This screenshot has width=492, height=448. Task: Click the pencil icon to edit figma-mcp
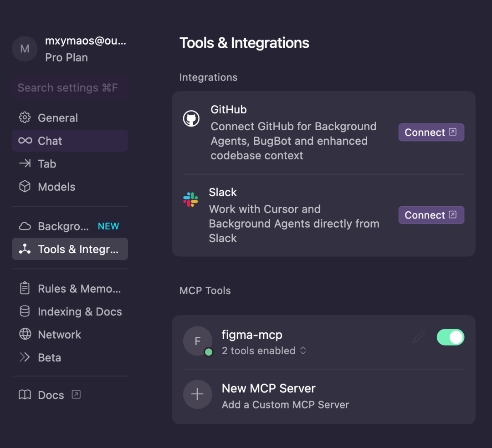point(419,337)
